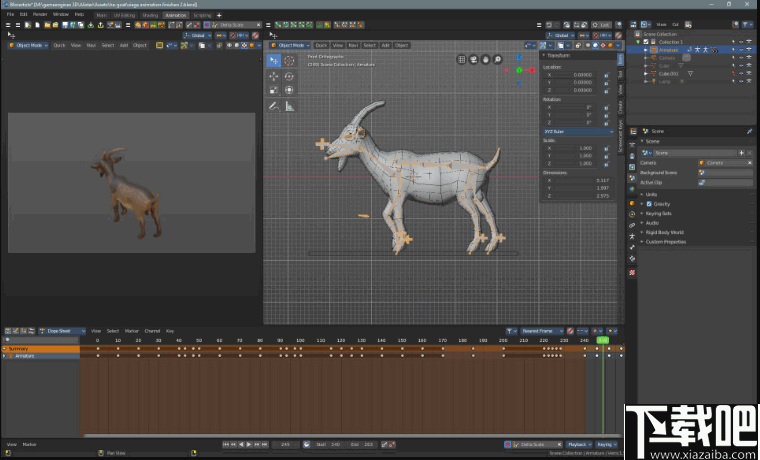Toggle lock on Scale Z
This screenshot has width=760, height=460.
point(606,164)
